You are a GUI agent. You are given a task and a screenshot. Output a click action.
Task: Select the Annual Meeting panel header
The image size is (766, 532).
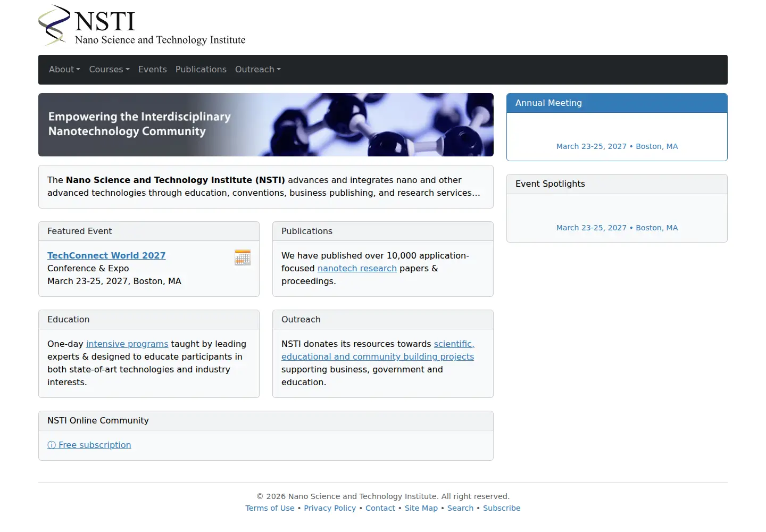click(617, 103)
